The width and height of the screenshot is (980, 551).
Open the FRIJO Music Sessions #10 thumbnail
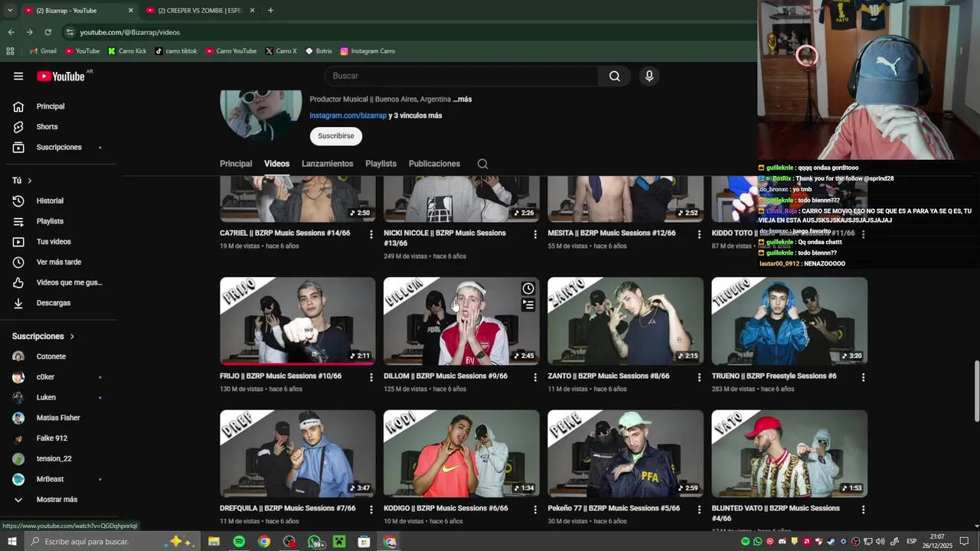tap(298, 321)
